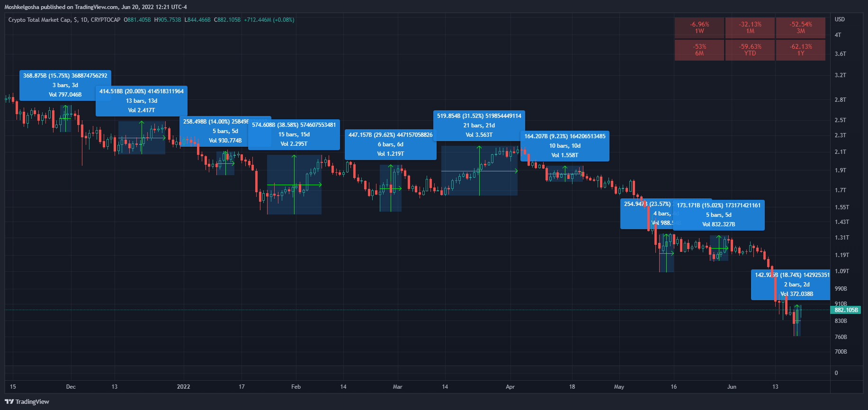Viewport: 868px width, 410px height.
Task: Click the 4T price axis level
Action: click(x=838, y=35)
